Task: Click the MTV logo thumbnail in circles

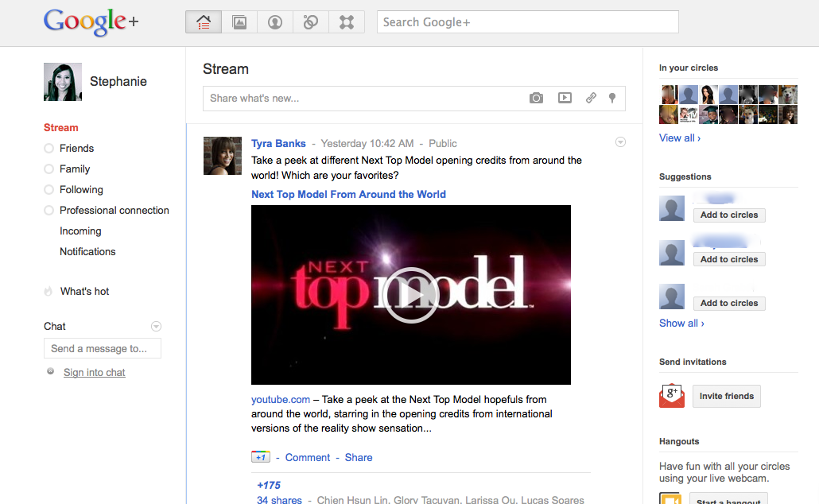Action: [x=689, y=114]
